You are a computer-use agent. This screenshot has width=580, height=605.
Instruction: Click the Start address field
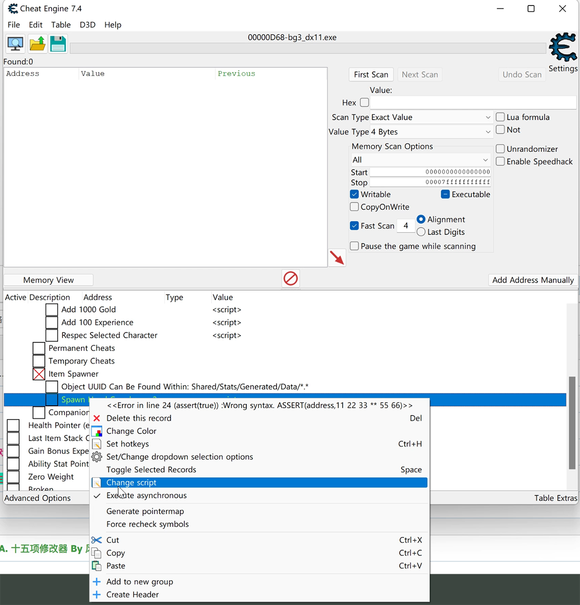click(430, 172)
